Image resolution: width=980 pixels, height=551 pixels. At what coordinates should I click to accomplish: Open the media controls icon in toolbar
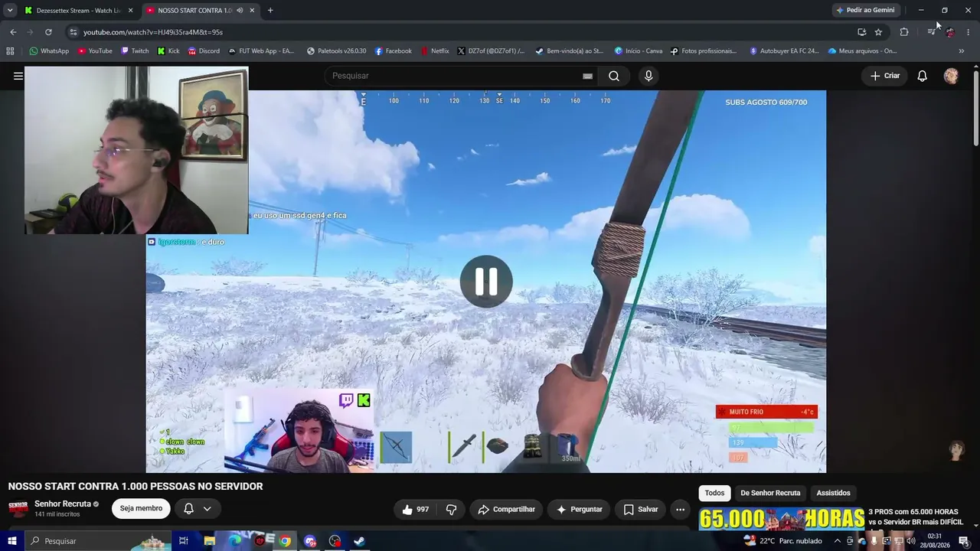(931, 32)
